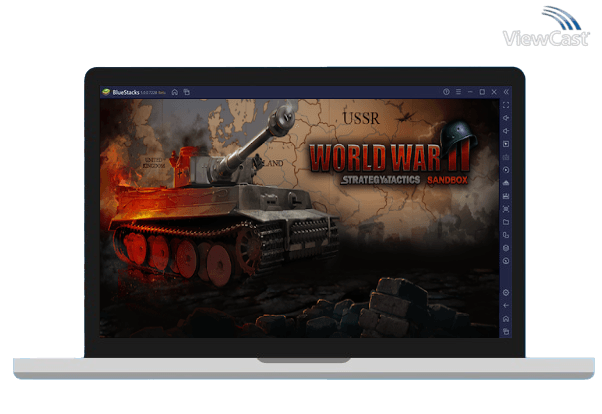
Task: Take a screenshot using the sidebar capture icon
Action: (x=506, y=209)
